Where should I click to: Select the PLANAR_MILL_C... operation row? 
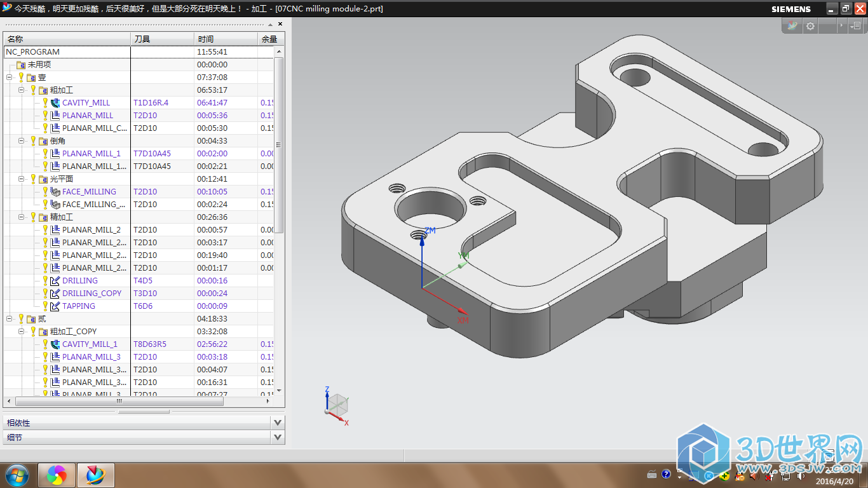pos(95,128)
